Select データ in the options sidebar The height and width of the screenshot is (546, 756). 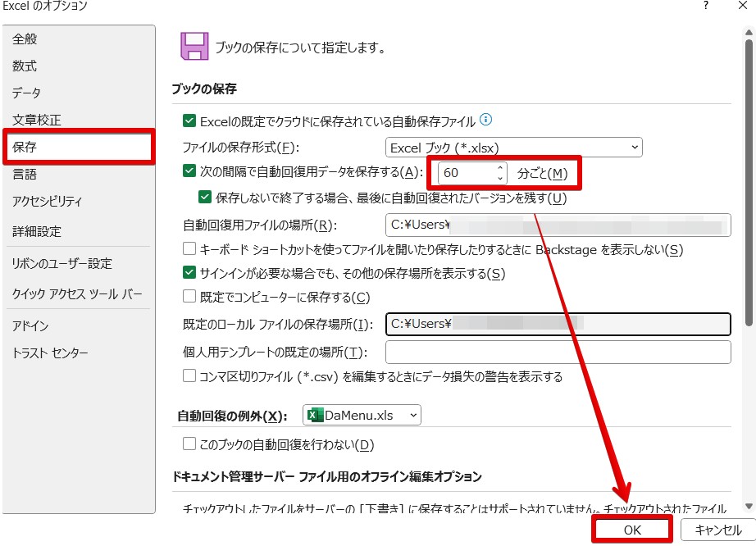click(26, 93)
